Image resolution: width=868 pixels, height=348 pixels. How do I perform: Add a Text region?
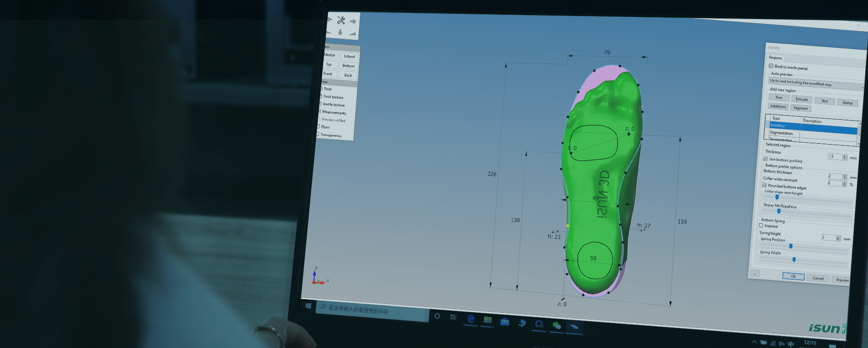click(x=825, y=101)
